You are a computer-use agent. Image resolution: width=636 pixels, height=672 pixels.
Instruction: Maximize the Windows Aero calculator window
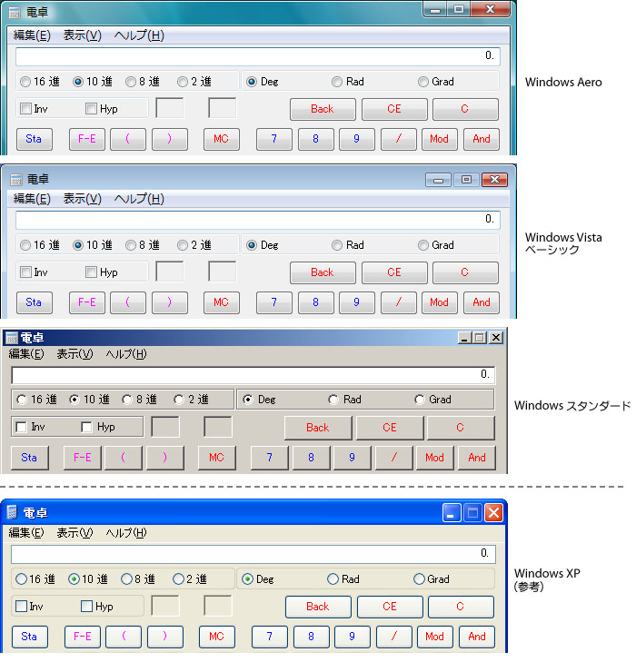tap(459, 9)
